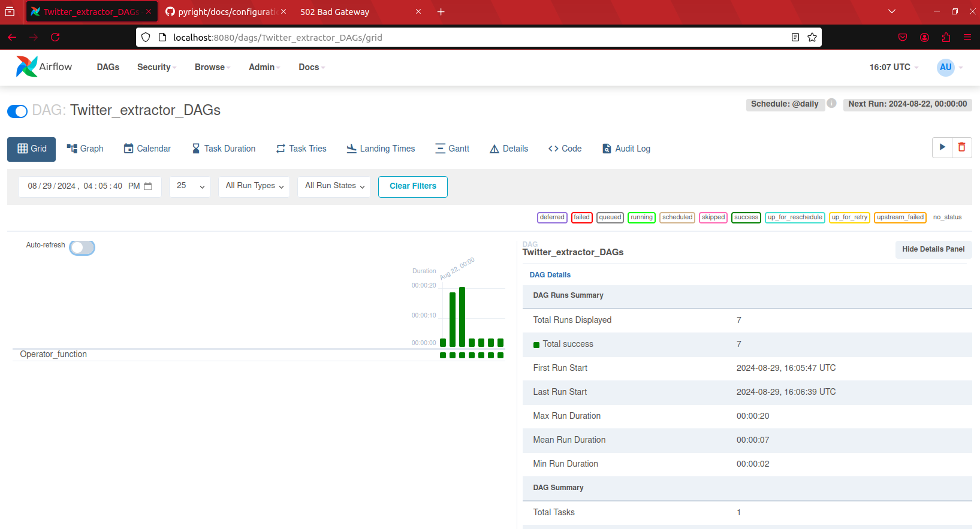Open the Browse menu dropdown

212,67
